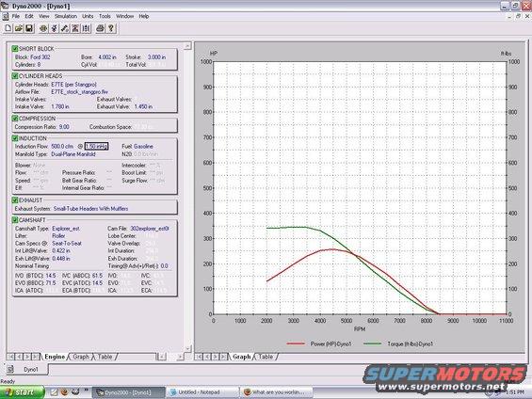Open the Fuel Gasoline selector

click(x=143, y=147)
